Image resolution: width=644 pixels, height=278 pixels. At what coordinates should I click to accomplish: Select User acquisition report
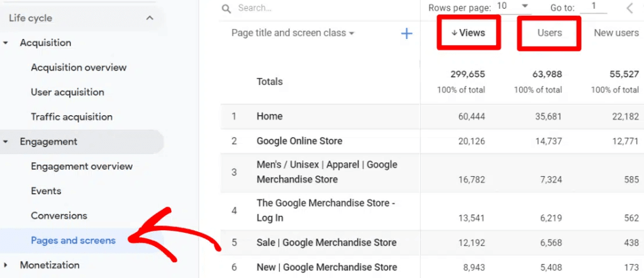67,92
